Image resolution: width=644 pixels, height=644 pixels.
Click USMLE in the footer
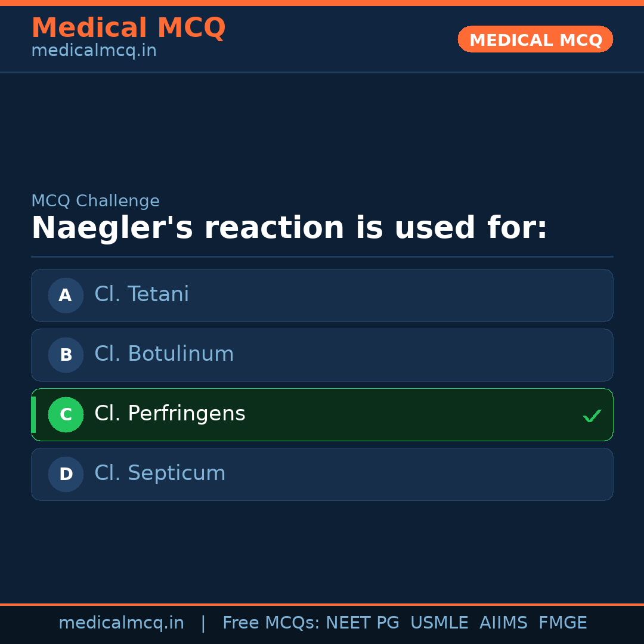point(439,623)
